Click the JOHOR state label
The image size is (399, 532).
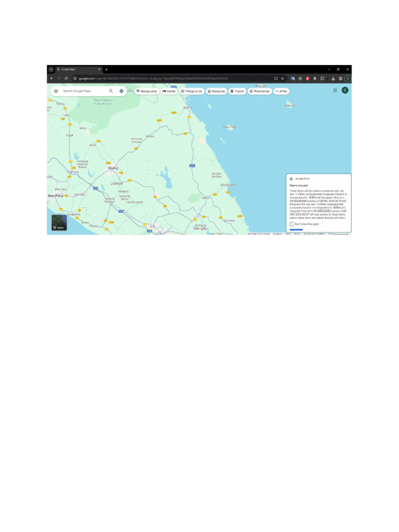tap(117, 183)
